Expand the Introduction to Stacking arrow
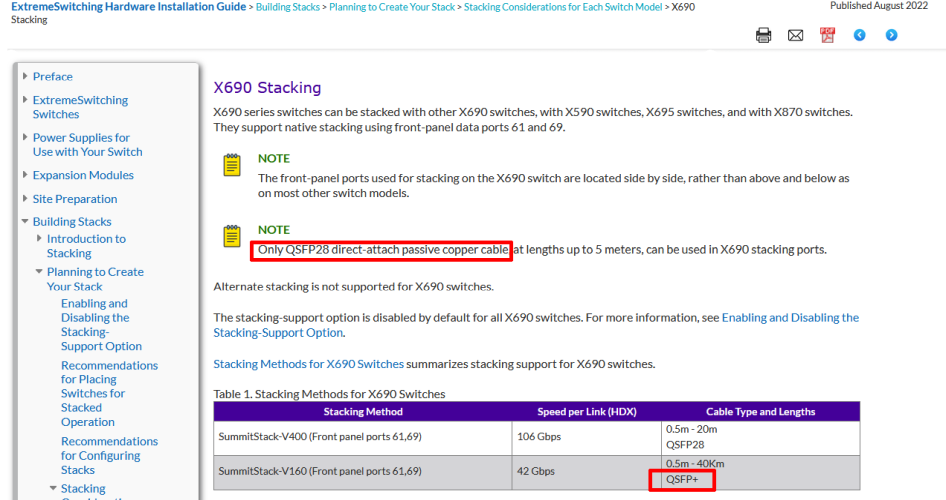The height and width of the screenshot is (500, 946). click(39, 238)
